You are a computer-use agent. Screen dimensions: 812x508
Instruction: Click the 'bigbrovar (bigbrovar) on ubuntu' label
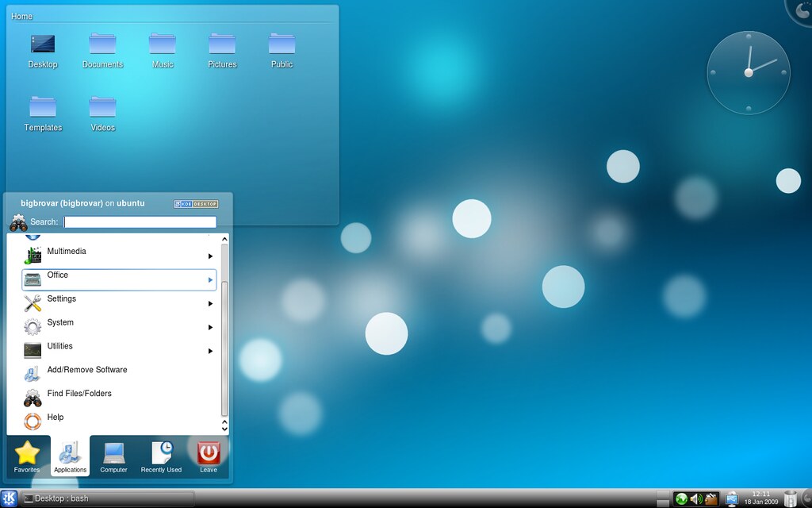[x=82, y=203]
